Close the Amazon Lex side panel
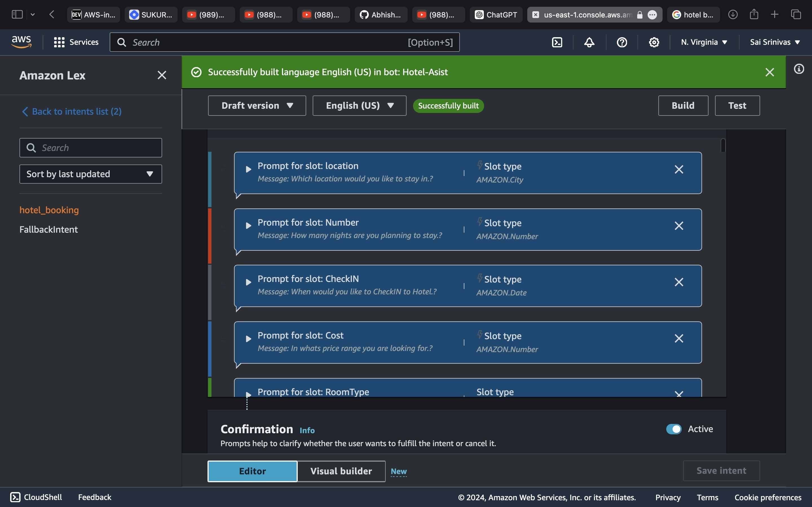The width and height of the screenshot is (812, 507). [162, 75]
